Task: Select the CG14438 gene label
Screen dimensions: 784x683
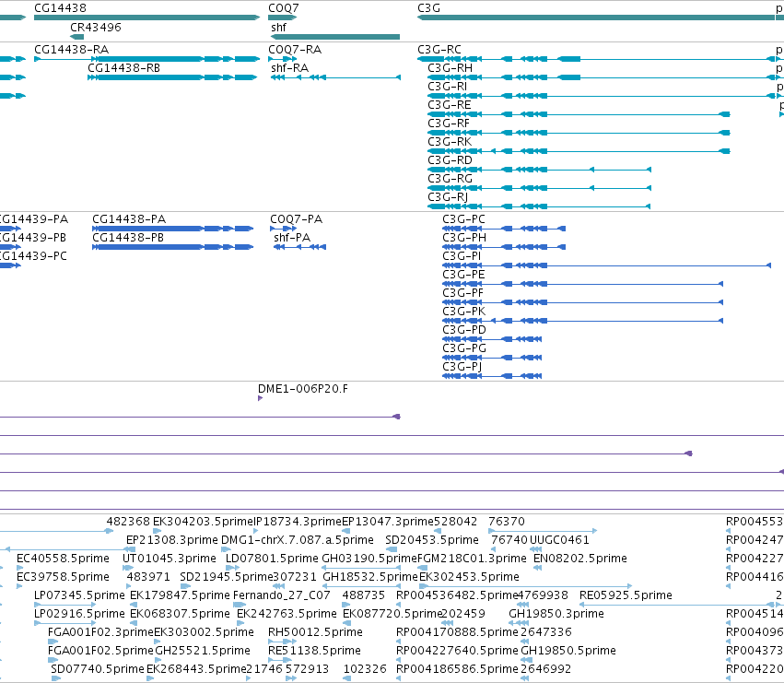Action: pos(60,8)
